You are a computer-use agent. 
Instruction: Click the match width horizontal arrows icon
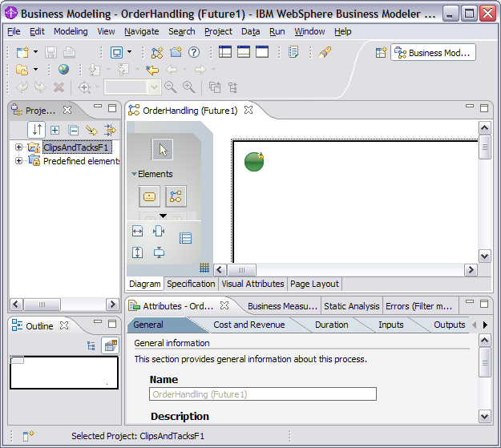(x=137, y=231)
